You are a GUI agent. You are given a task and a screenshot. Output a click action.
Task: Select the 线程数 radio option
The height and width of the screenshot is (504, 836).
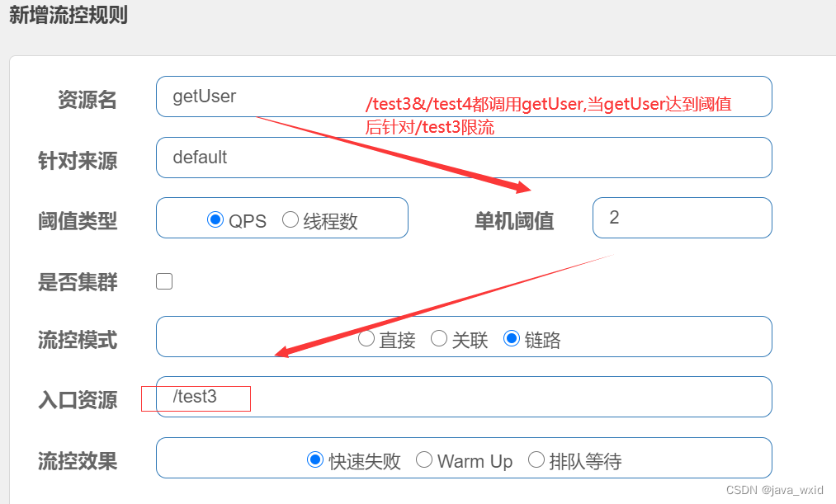pyautogui.click(x=290, y=219)
